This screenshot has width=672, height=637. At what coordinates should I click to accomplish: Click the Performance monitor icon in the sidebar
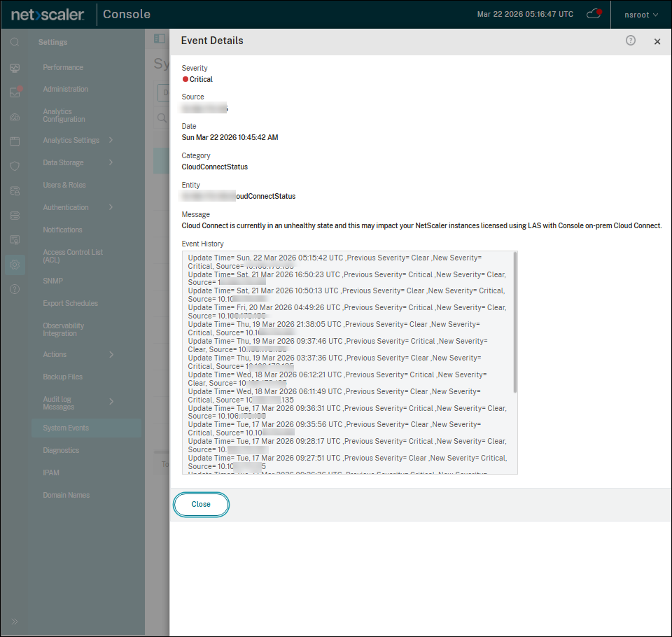[14, 67]
